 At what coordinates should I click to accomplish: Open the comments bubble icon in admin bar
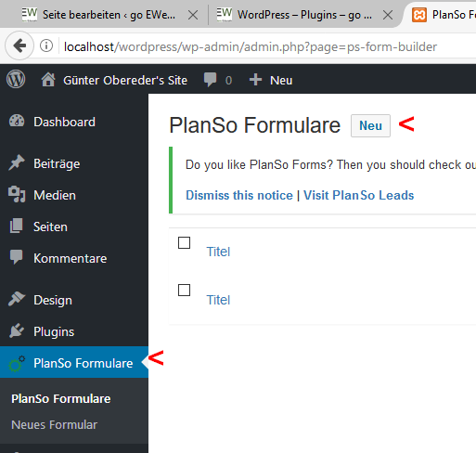pyautogui.click(x=211, y=80)
